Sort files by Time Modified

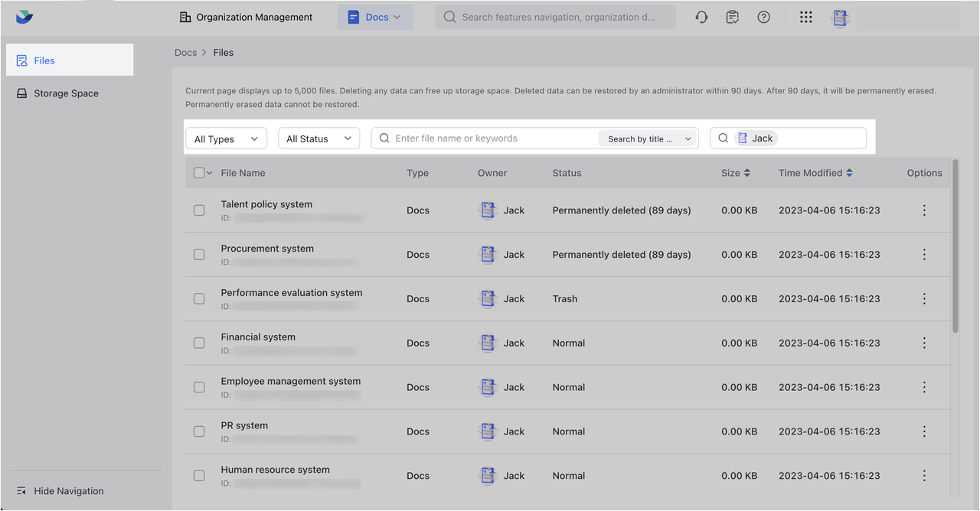[815, 172]
